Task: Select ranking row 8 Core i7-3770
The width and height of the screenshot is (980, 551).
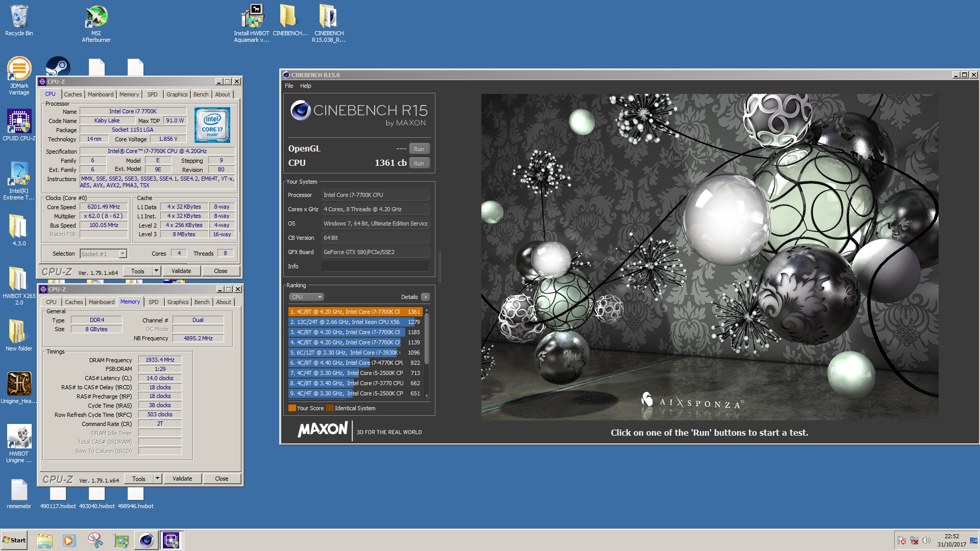Action: 355,383
